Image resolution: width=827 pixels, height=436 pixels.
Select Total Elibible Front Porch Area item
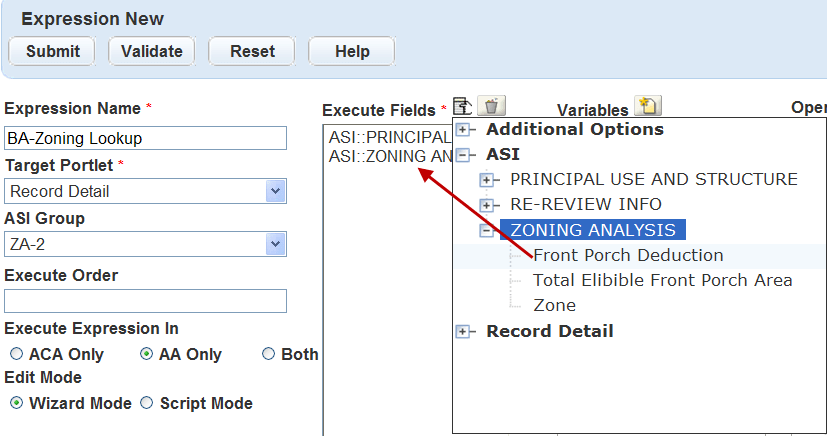pos(662,280)
